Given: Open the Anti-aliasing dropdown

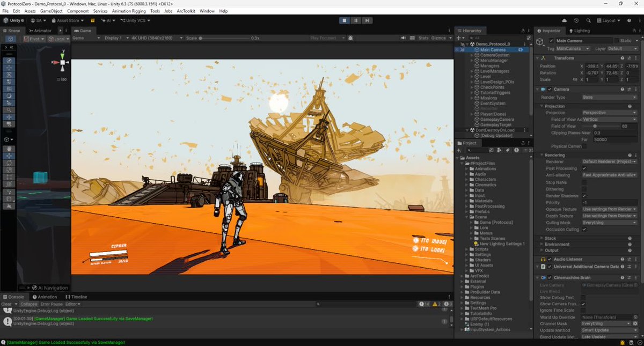Looking at the screenshot, I should (x=609, y=175).
